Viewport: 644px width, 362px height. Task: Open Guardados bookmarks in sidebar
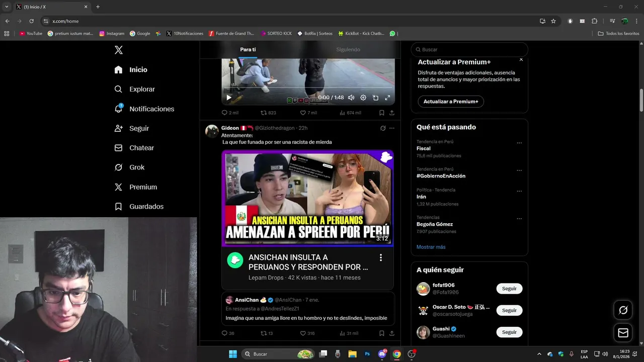(x=139, y=207)
